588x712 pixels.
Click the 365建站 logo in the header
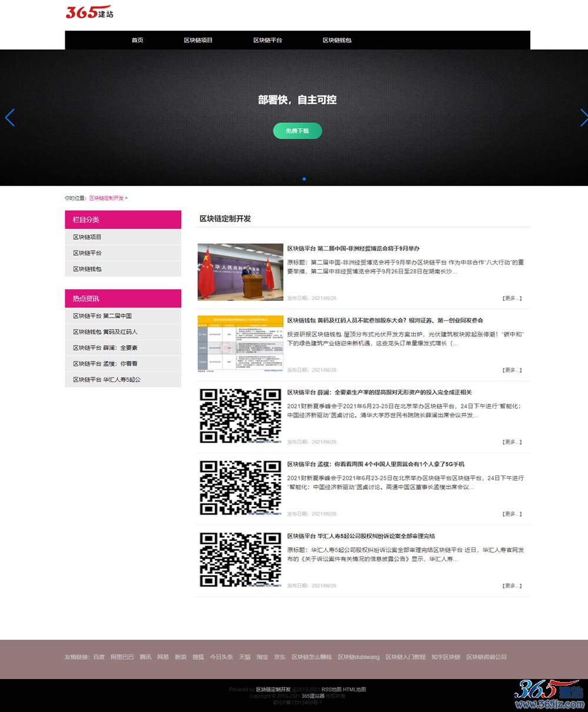pos(89,12)
